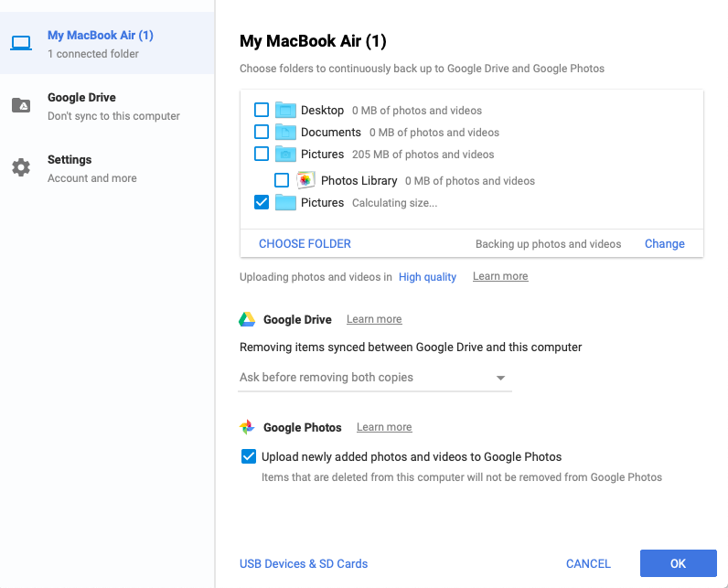Click the laptop icon for My MacBook Air

[x=21, y=43]
